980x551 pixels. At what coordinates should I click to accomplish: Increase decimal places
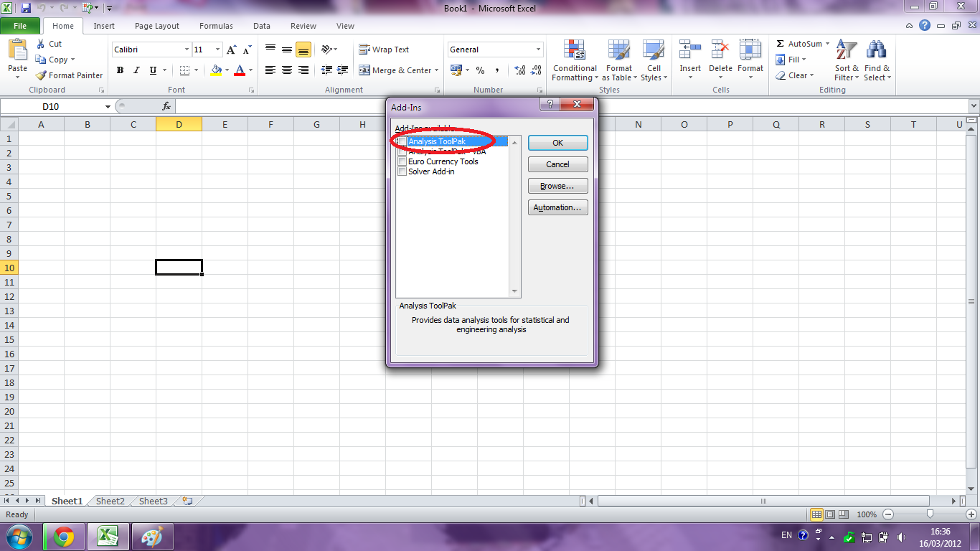click(521, 70)
